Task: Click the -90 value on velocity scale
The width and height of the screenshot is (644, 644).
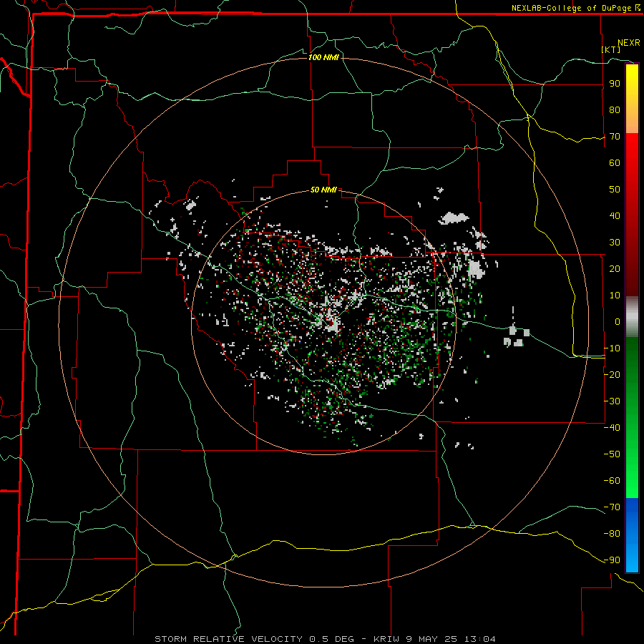Action: (x=612, y=560)
